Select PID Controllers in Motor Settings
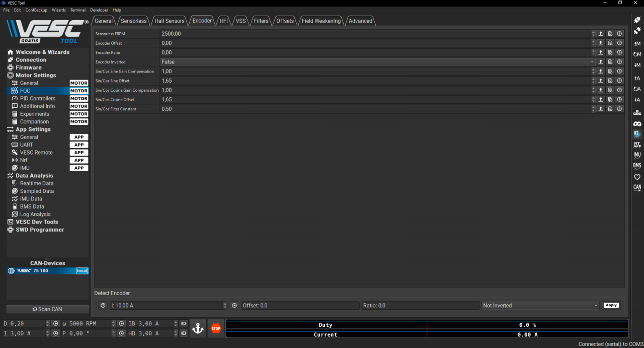The image size is (644, 348). pyautogui.click(x=38, y=99)
